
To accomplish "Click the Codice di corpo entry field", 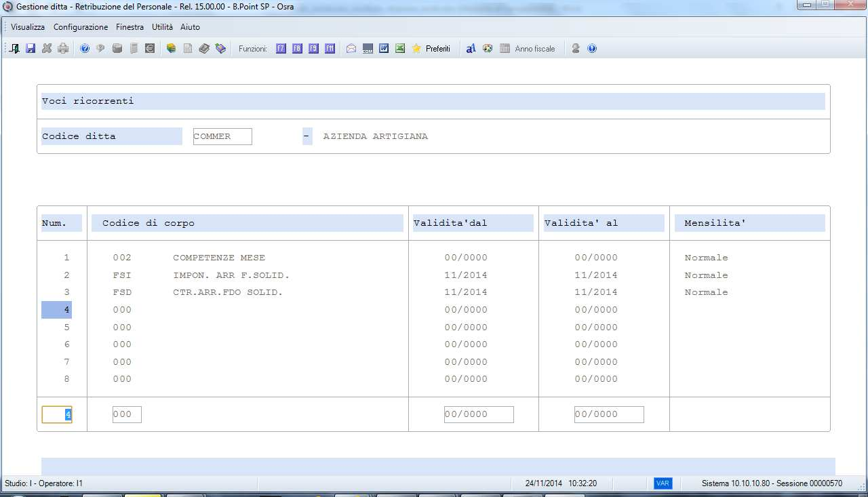I will click(x=127, y=414).
